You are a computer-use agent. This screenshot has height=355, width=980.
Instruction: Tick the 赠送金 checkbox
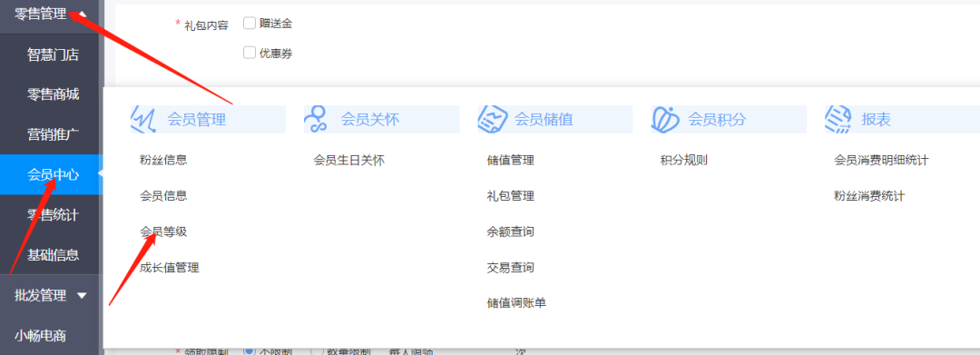tap(250, 24)
